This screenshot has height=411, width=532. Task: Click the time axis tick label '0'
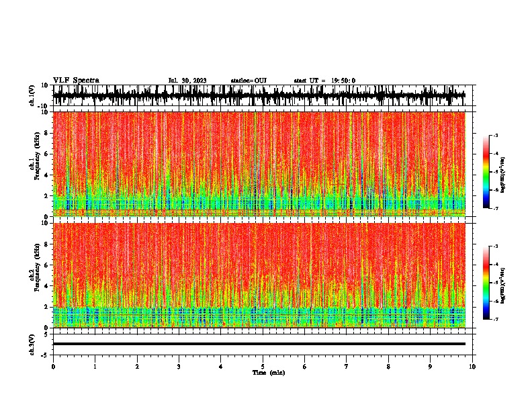(53, 367)
